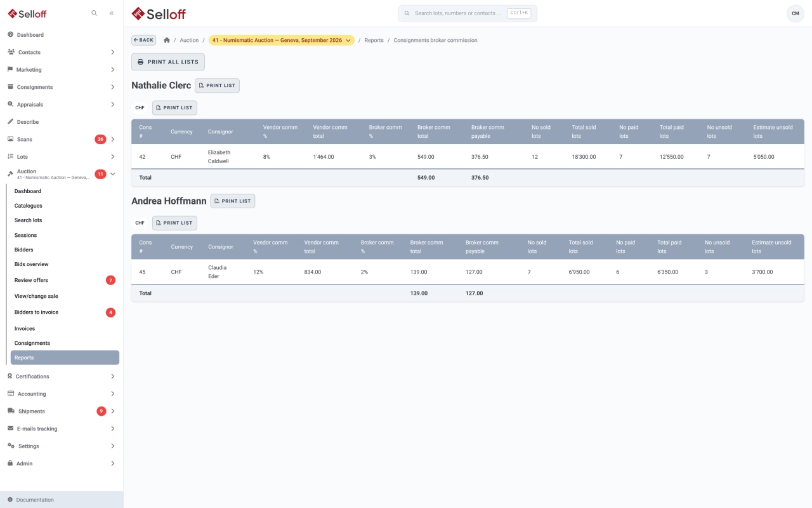Expand the Admin menu chevron

click(113, 464)
